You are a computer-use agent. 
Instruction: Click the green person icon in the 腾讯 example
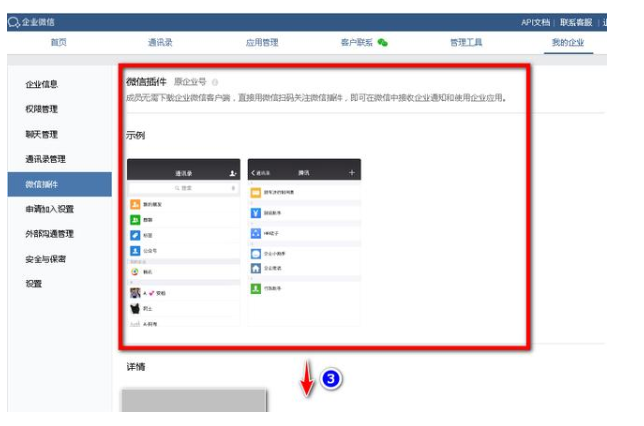(256, 289)
